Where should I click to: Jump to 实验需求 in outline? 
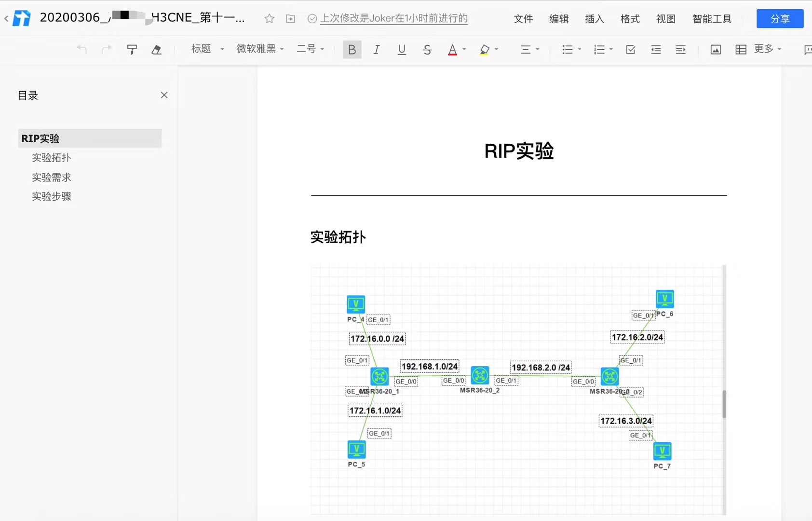52,177
